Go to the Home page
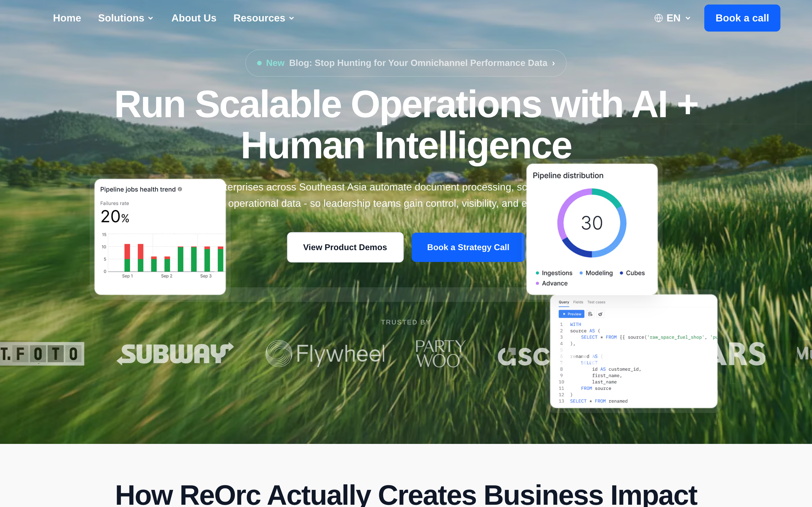Screen dimensions: 812x507 [67, 18]
